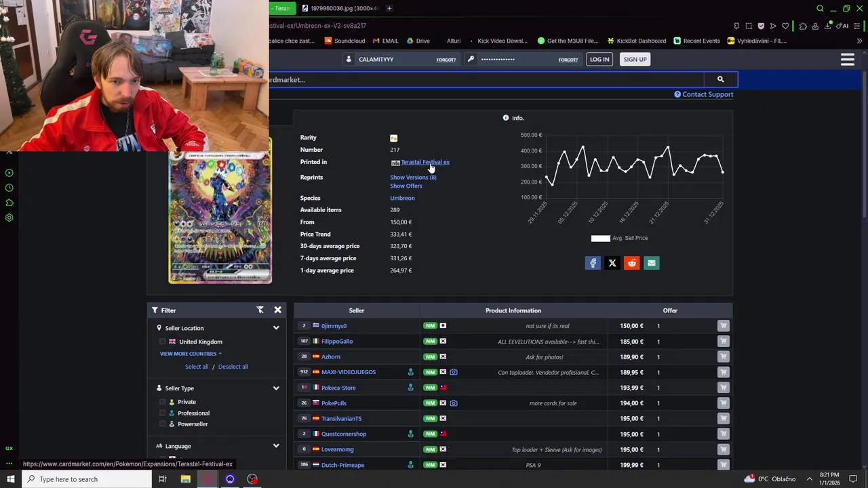868x488 pixels.
Task: Open the Soundcloud bookmark
Action: (344, 41)
